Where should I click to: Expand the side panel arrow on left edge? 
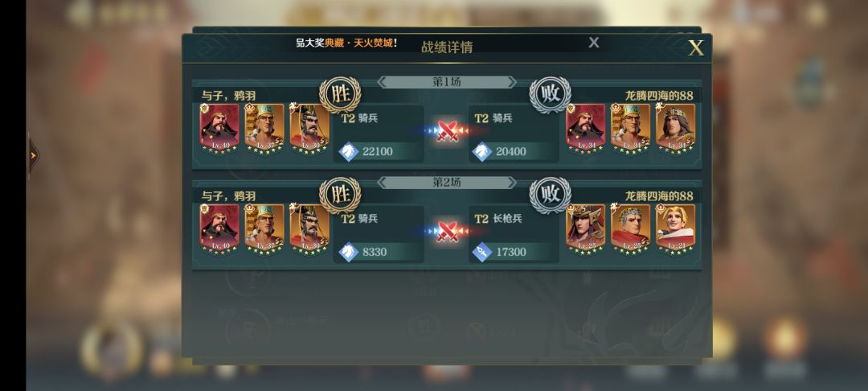33,155
